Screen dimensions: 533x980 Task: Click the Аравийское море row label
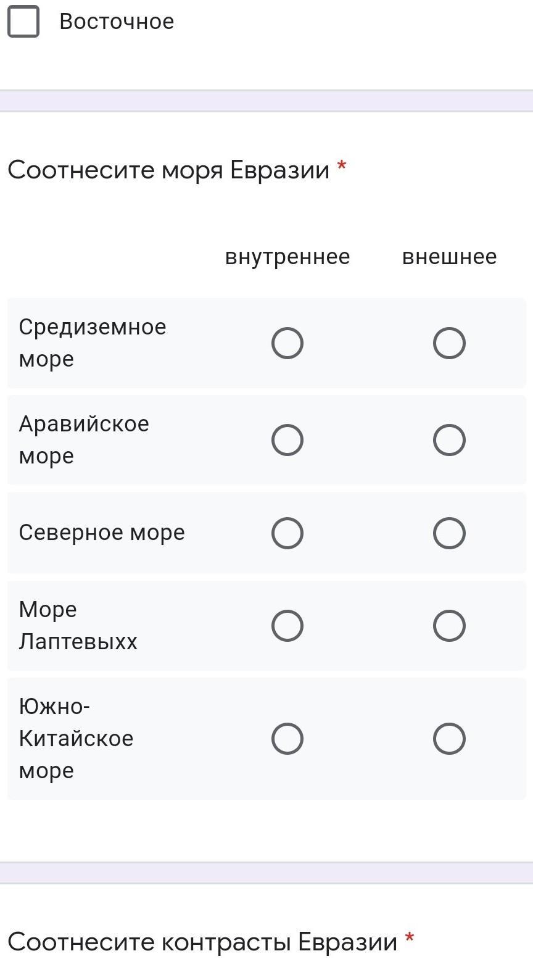tap(84, 439)
